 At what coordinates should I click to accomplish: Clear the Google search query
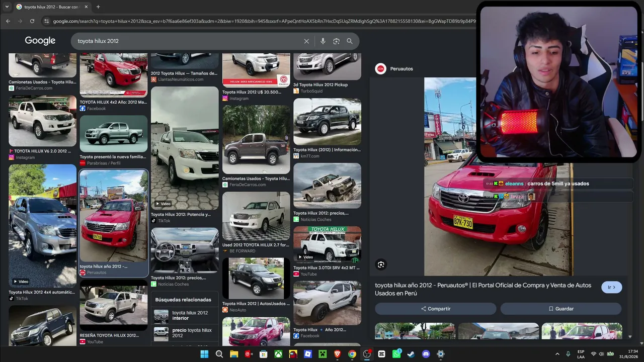pyautogui.click(x=306, y=41)
